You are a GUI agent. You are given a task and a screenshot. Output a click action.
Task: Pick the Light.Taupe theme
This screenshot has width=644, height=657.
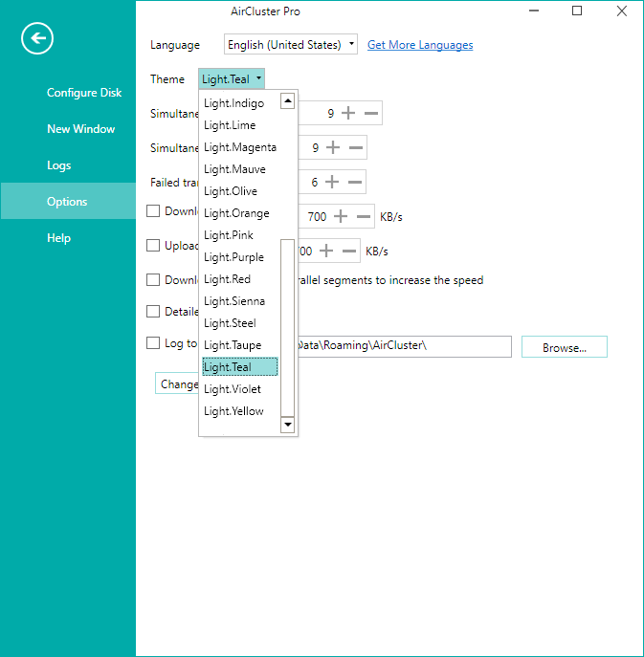240,345
